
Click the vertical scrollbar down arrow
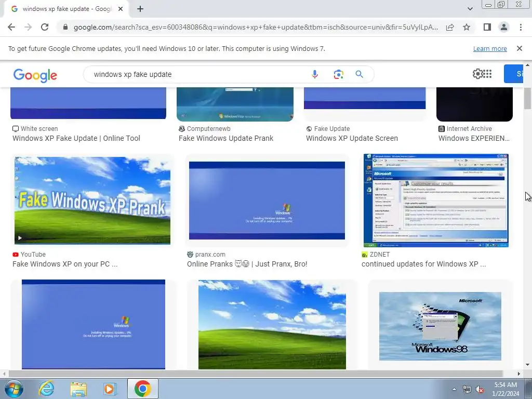tap(527, 365)
